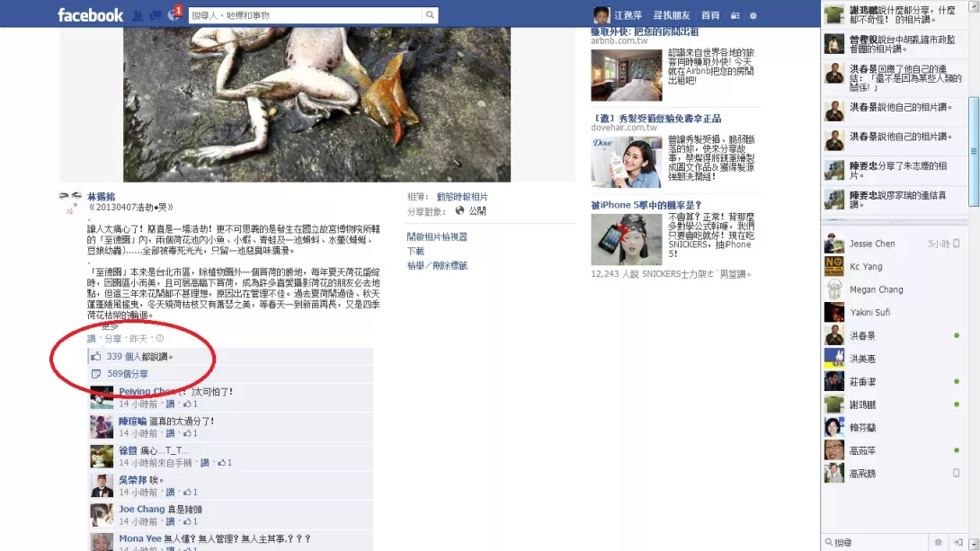Go to 首頁 home in top bar
The width and height of the screenshot is (980, 551).
point(710,15)
